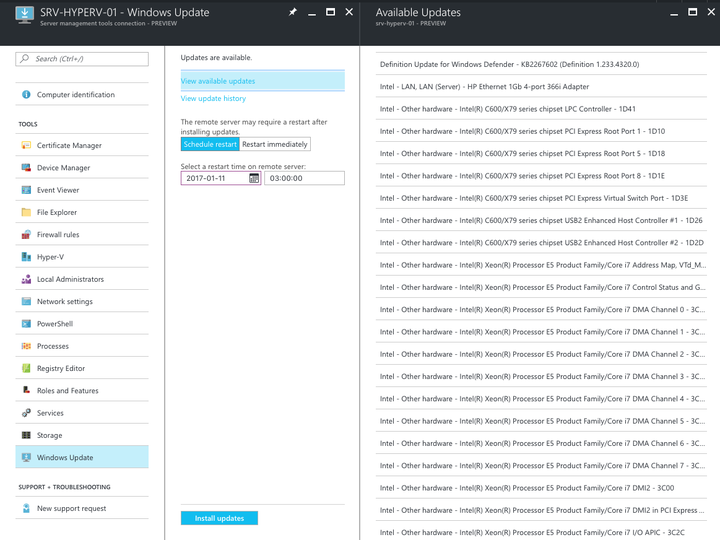Open Firewall rules from the tools list
This screenshot has width=720, height=540.
tap(82, 235)
